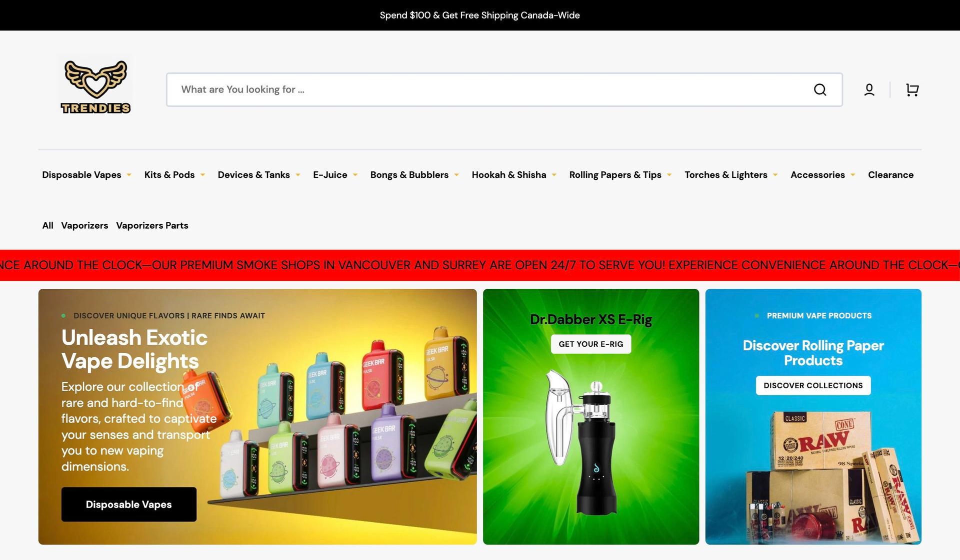The width and height of the screenshot is (960, 560).
Task: Go to the Clearance page
Action: pos(890,175)
